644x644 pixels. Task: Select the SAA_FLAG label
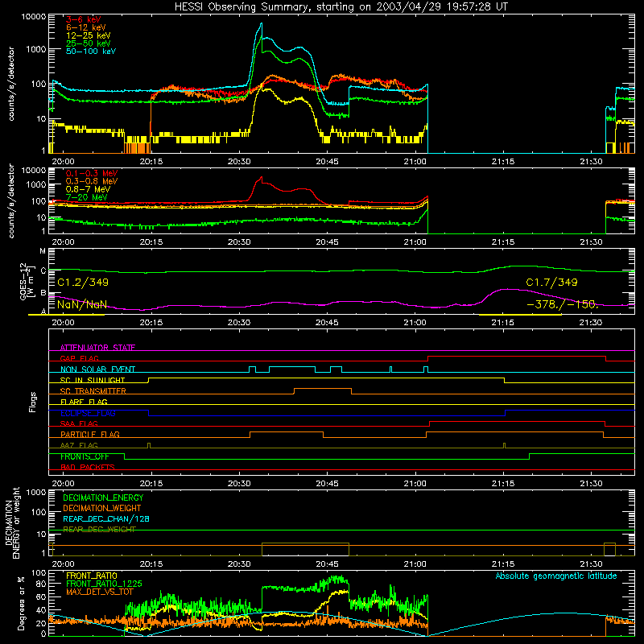tap(79, 423)
